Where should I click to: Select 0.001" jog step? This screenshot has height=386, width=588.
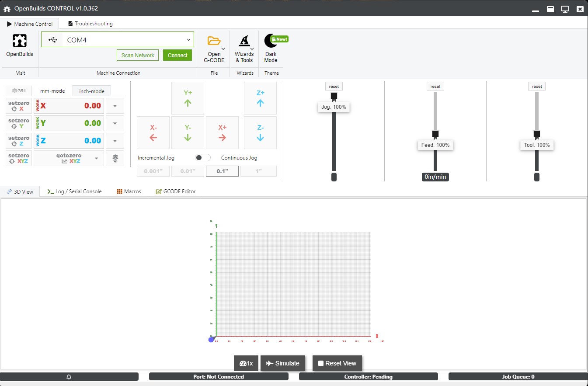coord(153,171)
